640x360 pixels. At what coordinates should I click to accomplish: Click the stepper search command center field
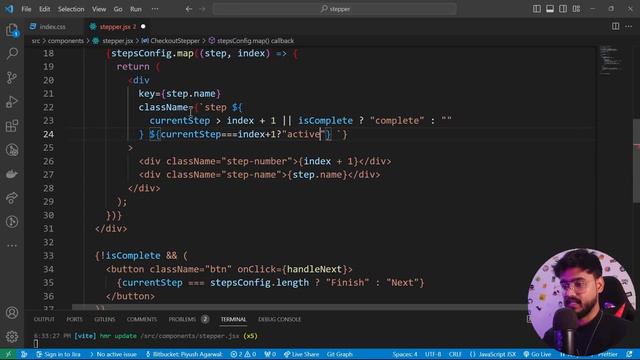(x=334, y=9)
